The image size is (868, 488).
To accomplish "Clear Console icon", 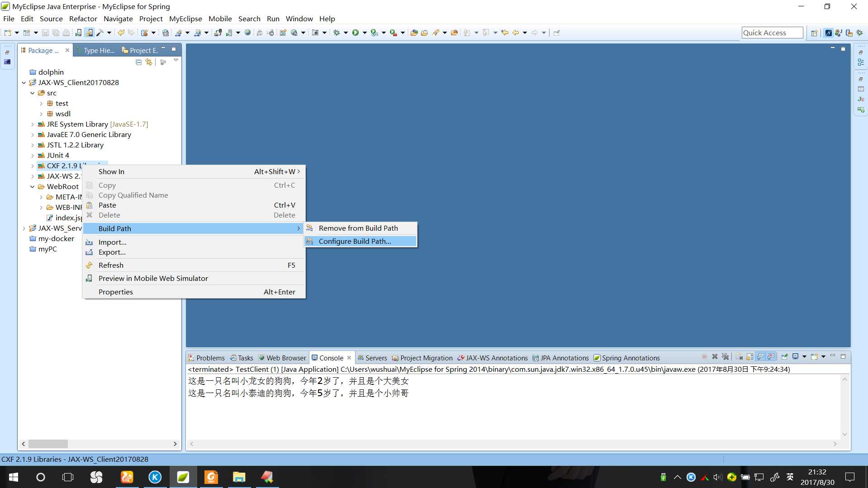I will pyautogui.click(x=739, y=357).
